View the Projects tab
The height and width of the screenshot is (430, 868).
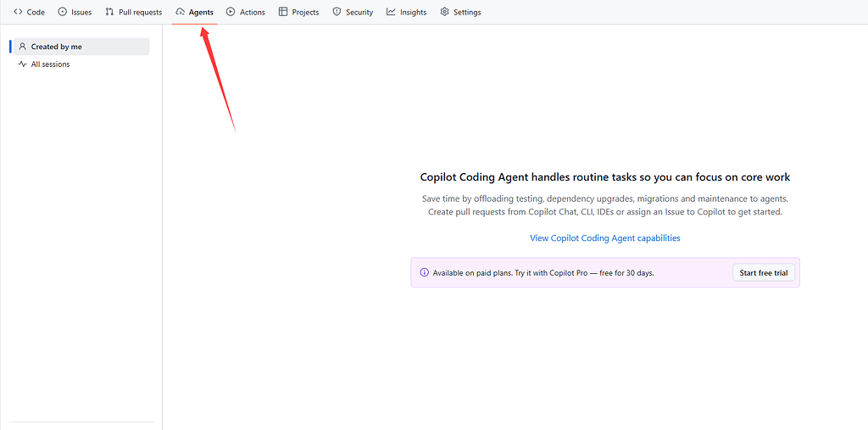pos(299,12)
